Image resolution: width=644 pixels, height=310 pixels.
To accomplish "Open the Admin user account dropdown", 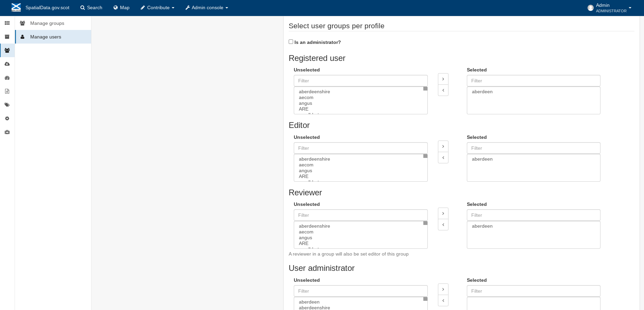I will pos(609,8).
